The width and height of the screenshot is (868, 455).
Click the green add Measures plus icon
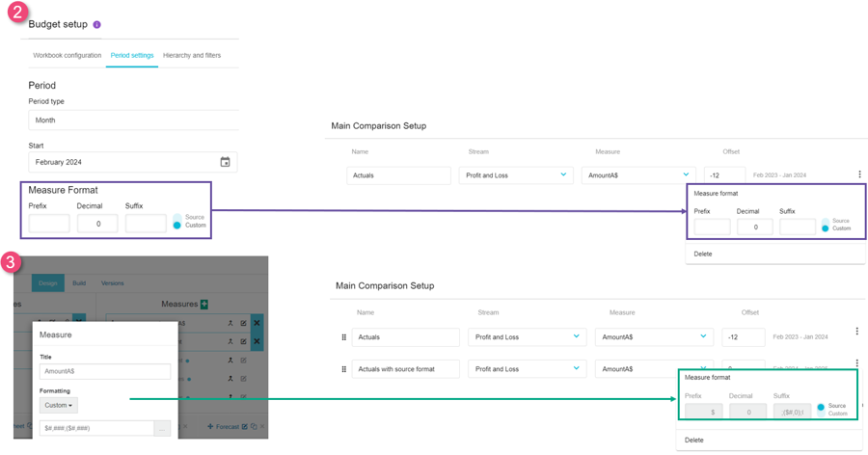(204, 305)
